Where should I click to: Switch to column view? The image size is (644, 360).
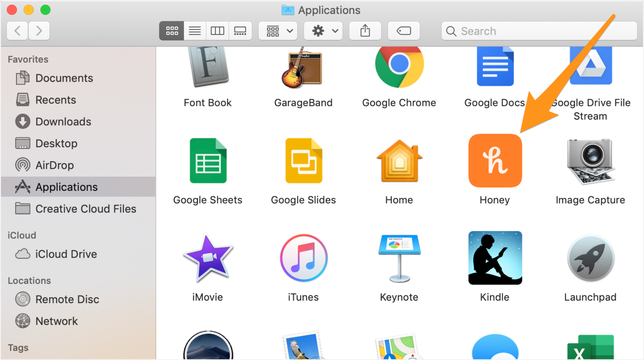[x=217, y=31]
